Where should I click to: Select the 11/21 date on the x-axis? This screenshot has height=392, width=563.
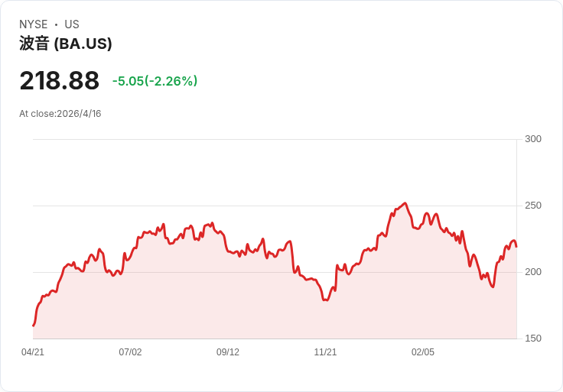[325, 352]
